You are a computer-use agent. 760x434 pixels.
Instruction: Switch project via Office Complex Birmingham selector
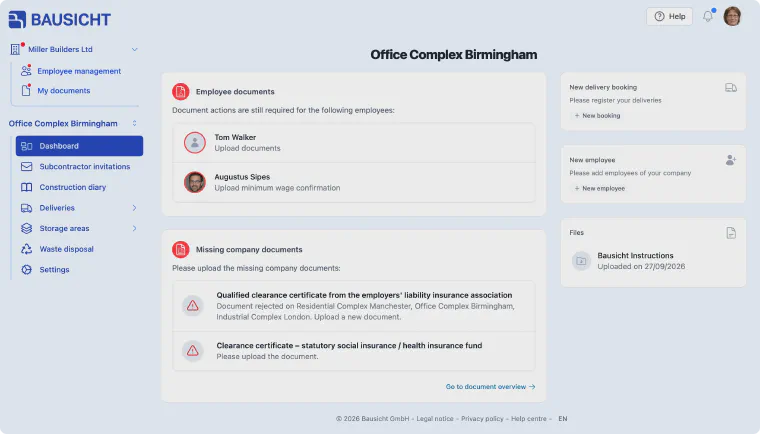73,123
